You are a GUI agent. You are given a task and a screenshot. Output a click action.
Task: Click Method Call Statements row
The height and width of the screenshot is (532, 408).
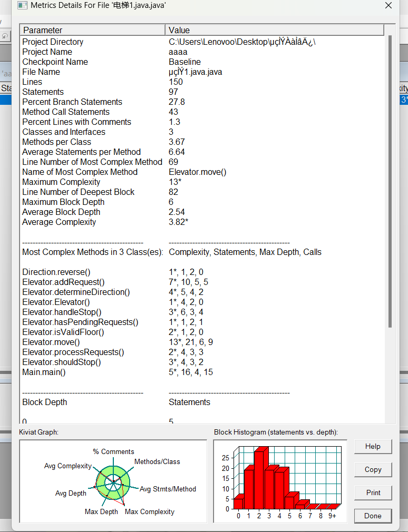202,112
